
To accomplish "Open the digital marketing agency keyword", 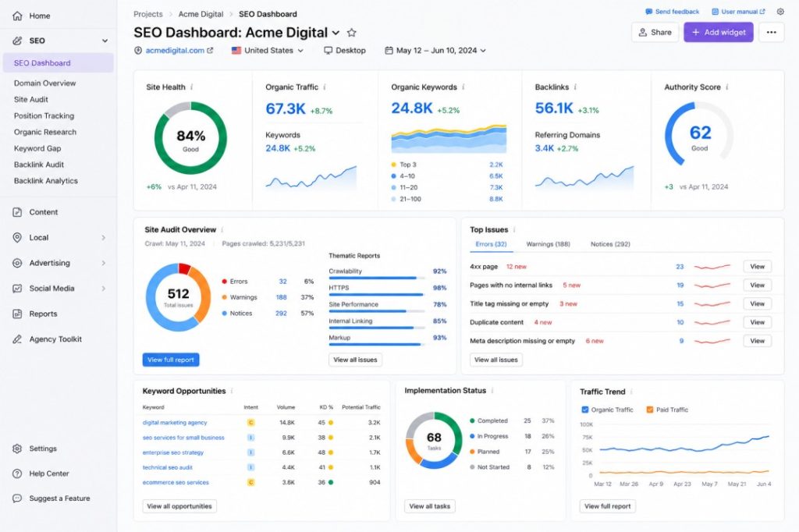I will point(175,423).
